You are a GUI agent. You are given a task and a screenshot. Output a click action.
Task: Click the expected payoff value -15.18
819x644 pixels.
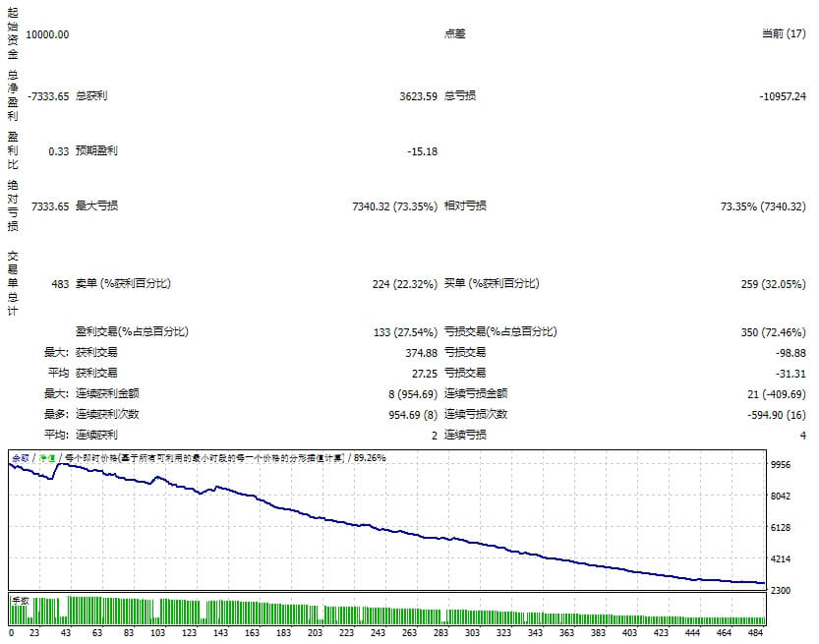(x=422, y=151)
